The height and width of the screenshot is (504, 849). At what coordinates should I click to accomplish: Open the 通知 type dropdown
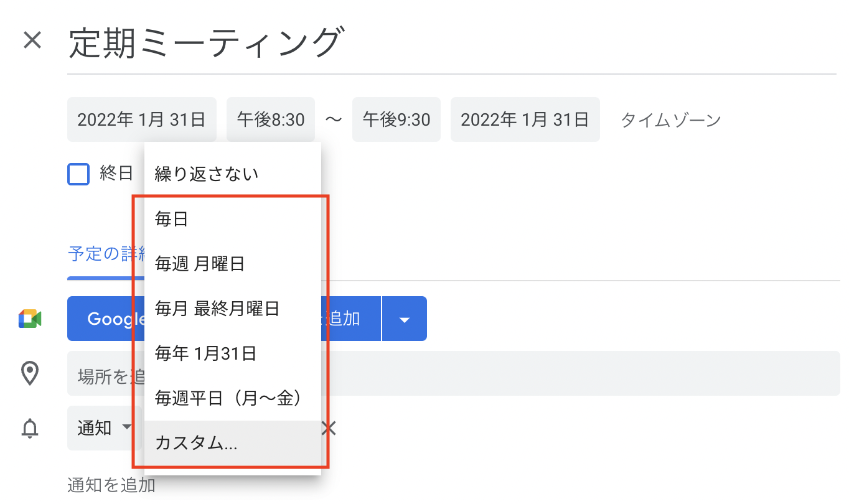pyautogui.click(x=104, y=428)
